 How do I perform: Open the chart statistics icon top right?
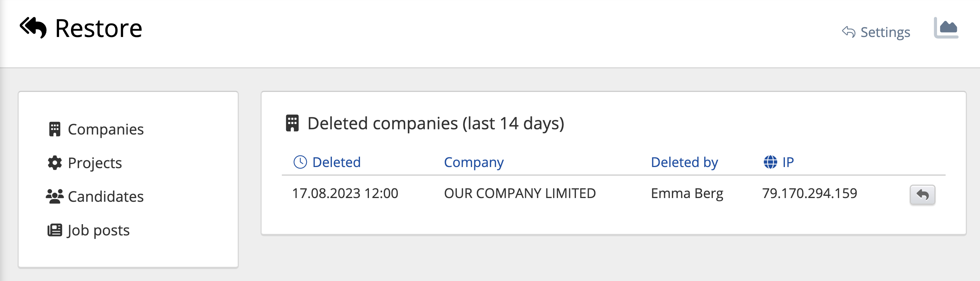pyautogui.click(x=946, y=28)
